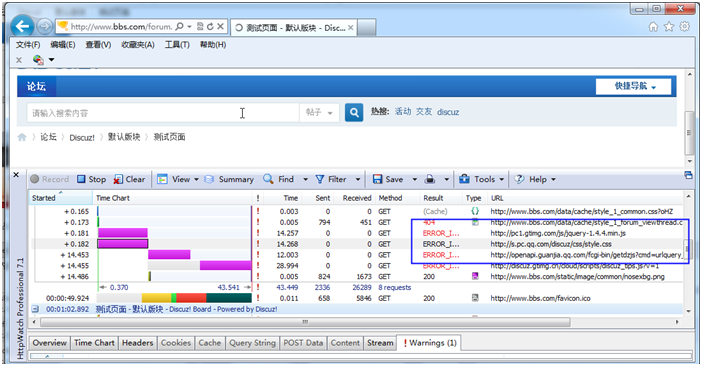Click the HttpWatch Save button
Screen dimensions: 702x366
pyautogui.click(x=388, y=179)
